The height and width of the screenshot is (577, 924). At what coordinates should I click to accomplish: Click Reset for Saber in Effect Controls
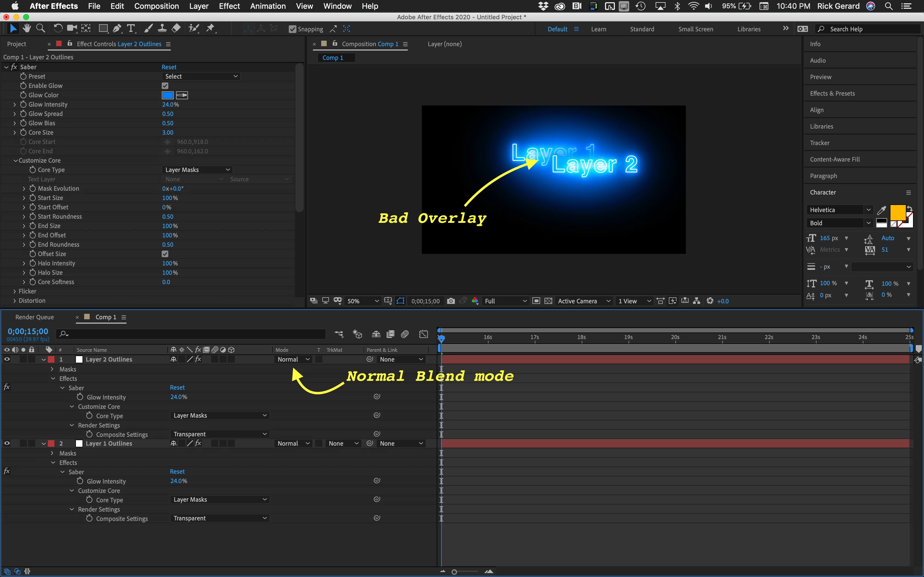point(169,67)
